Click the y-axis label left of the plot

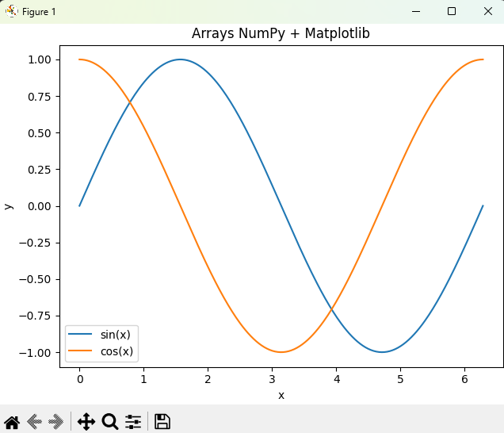[x=9, y=206]
